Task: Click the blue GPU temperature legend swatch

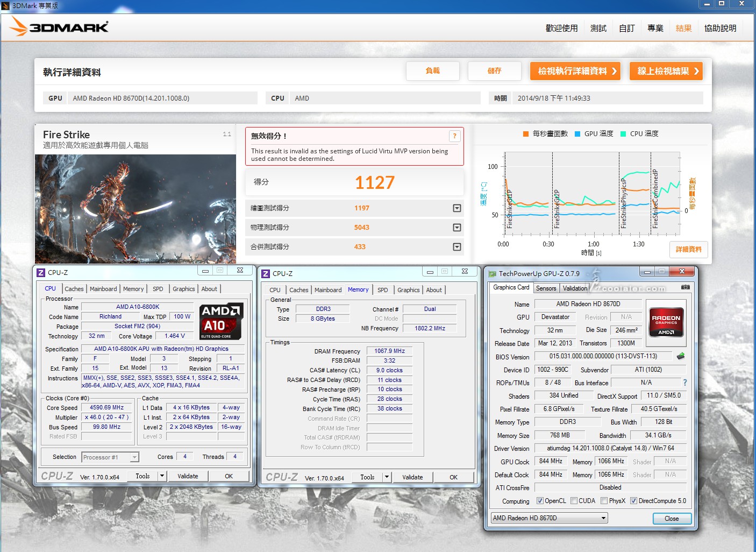Action: 577,134
